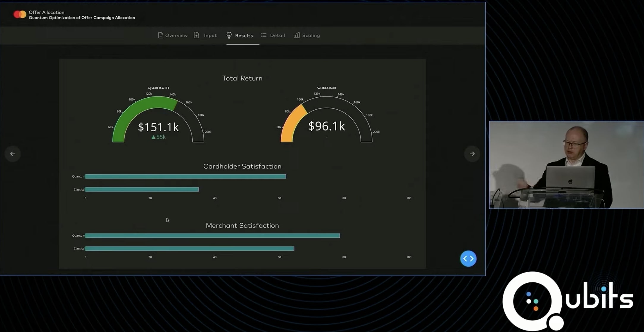Open the Input tab label
The image size is (644, 332).
point(210,35)
